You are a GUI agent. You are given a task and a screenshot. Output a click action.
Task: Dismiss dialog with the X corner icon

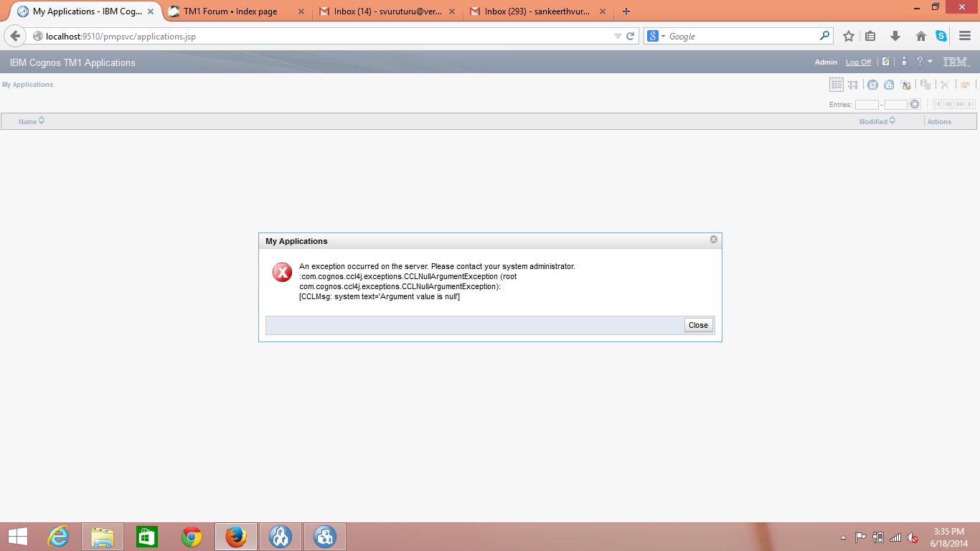pos(714,240)
